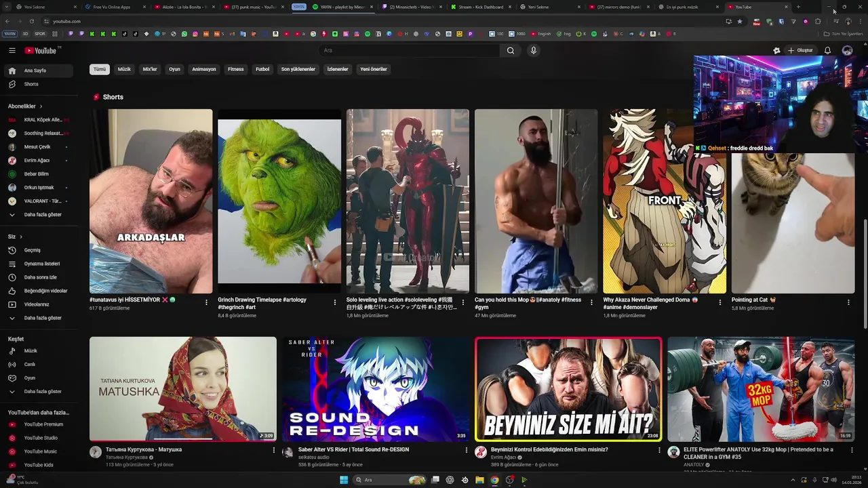Open options menu for Can you hold this Mop short
The image size is (868, 488).
(x=591, y=302)
